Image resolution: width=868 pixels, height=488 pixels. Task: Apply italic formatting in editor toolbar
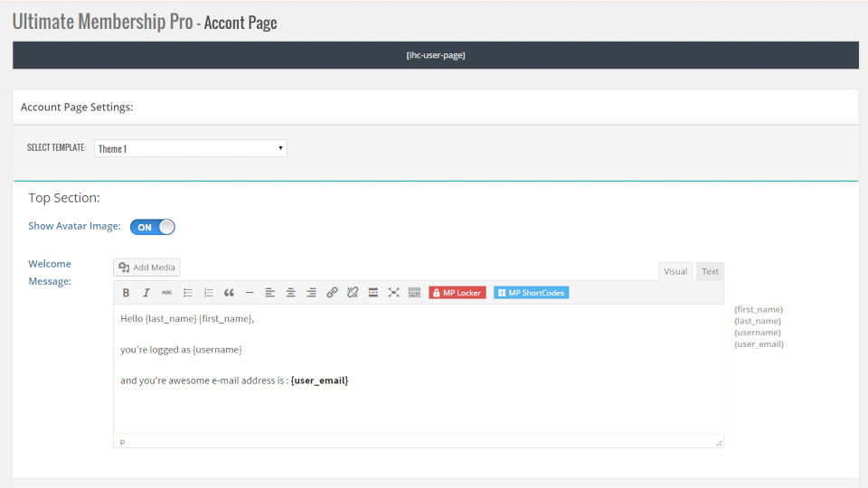(x=146, y=293)
